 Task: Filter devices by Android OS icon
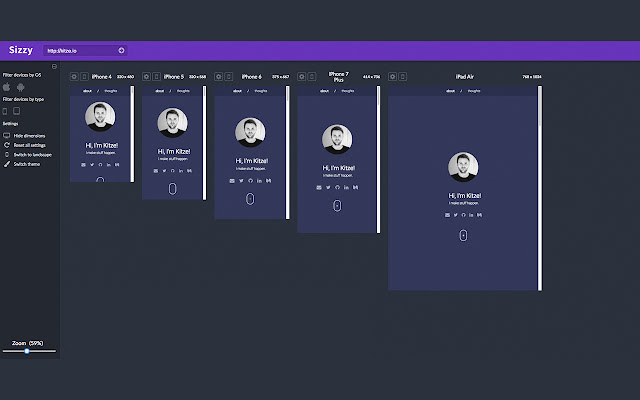[20, 87]
